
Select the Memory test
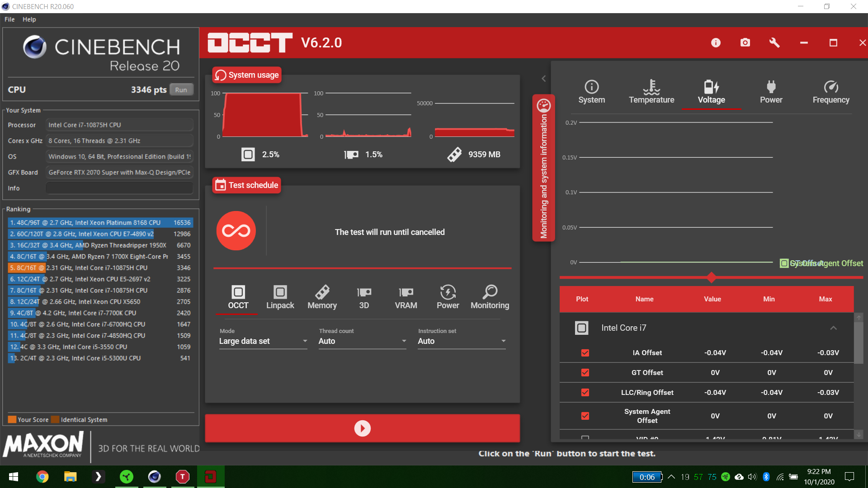[322, 297]
